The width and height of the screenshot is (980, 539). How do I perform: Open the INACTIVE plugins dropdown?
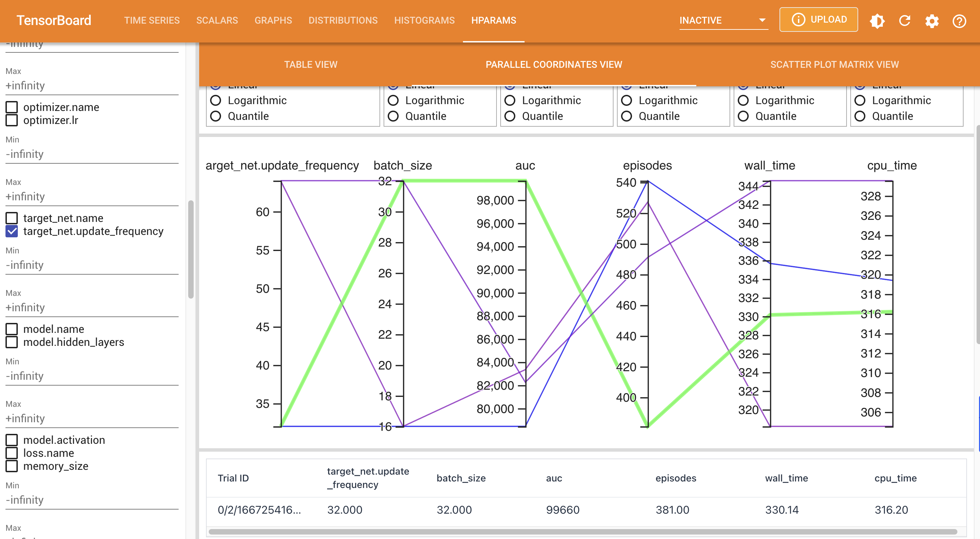(723, 21)
